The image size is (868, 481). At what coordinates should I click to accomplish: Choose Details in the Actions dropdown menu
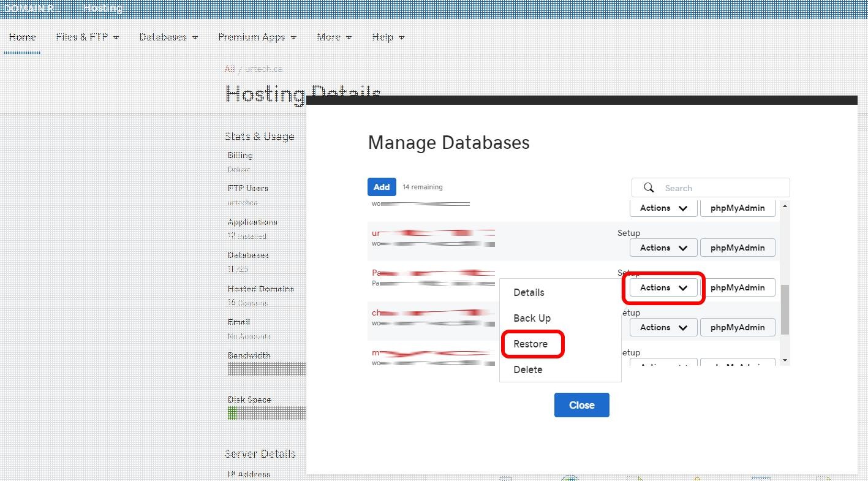529,292
